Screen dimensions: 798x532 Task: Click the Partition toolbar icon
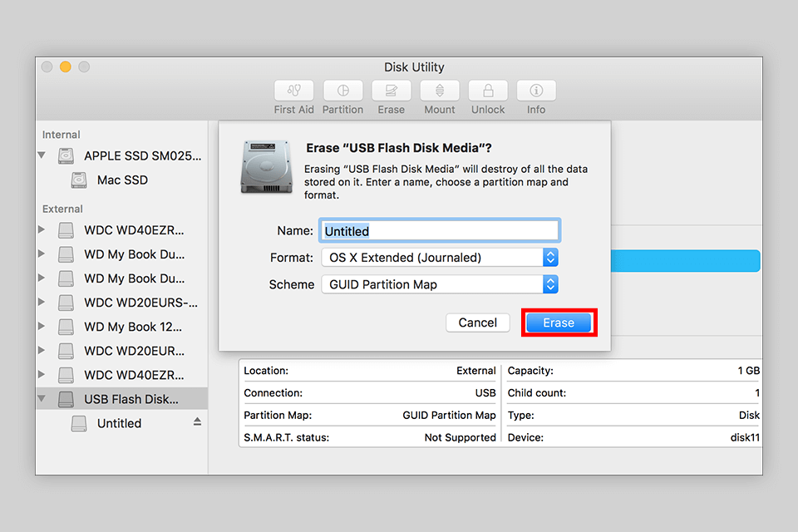click(342, 91)
